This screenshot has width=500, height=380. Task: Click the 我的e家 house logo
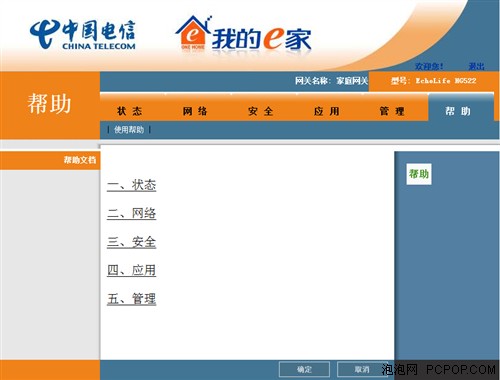click(243, 34)
